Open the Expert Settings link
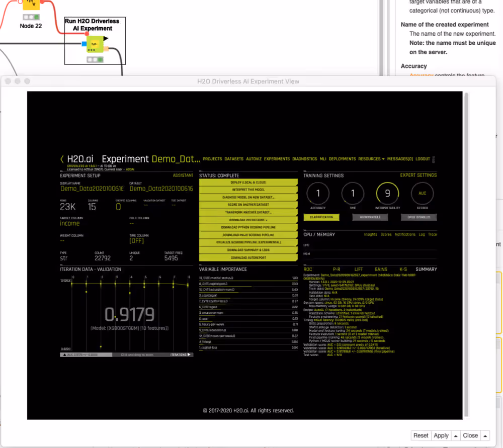 (418, 175)
